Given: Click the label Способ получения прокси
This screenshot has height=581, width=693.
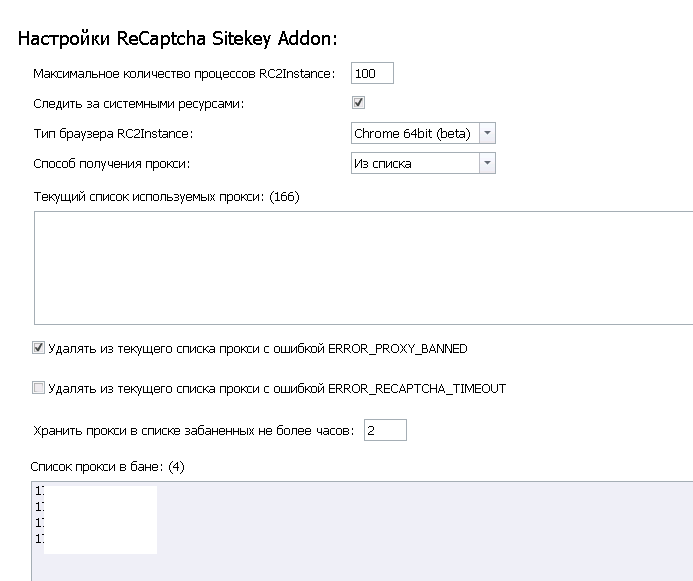Looking at the screenshot, I should click(112, 164).
